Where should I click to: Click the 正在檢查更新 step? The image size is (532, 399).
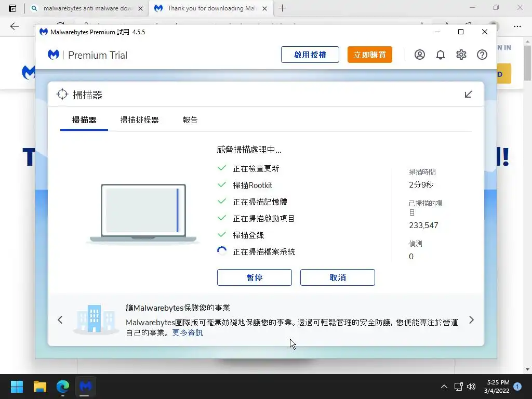point(256,169)
